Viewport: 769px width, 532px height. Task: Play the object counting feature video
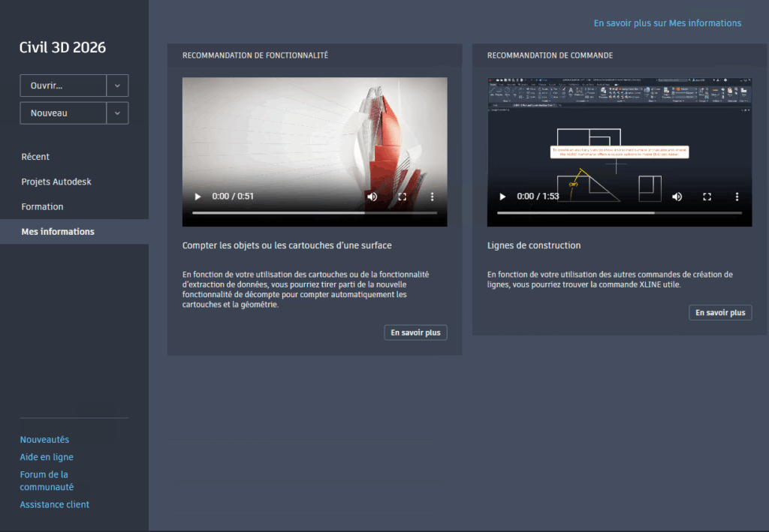[198, 197]
